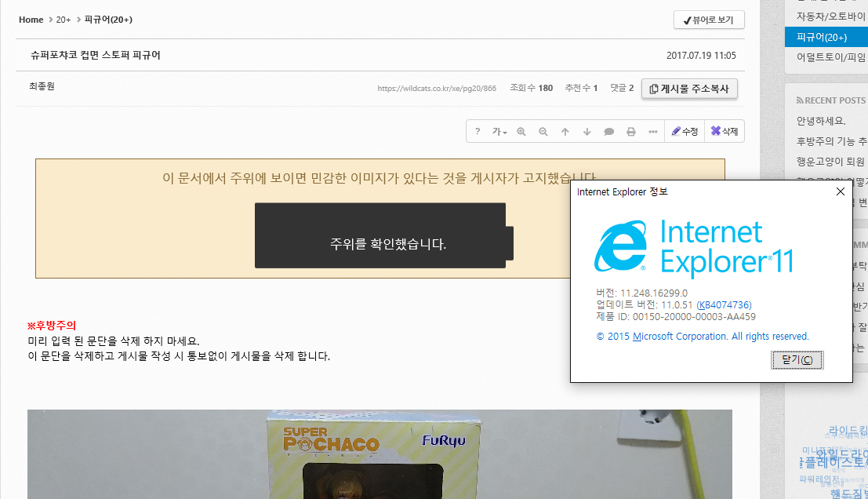Viewport: 868px width, 499px height.
Task: Expand the three-dot more options menu
Action: (653, 131)
